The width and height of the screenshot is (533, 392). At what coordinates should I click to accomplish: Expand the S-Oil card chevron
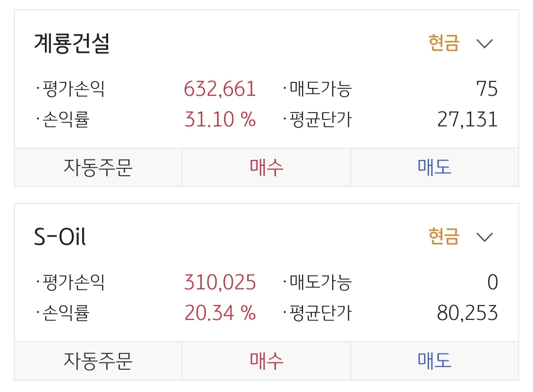[x=485, y=237]
